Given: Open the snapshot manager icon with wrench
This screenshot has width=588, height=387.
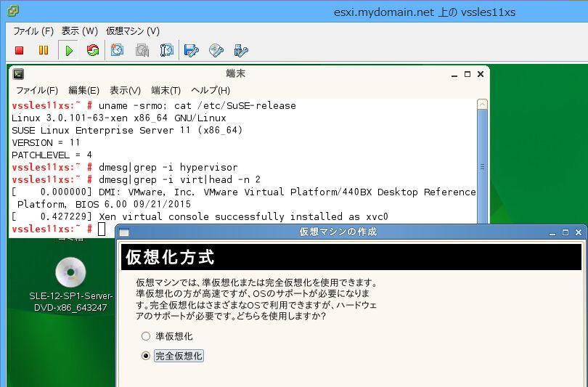Looking at the screenshot, I should tap(166, 50).
